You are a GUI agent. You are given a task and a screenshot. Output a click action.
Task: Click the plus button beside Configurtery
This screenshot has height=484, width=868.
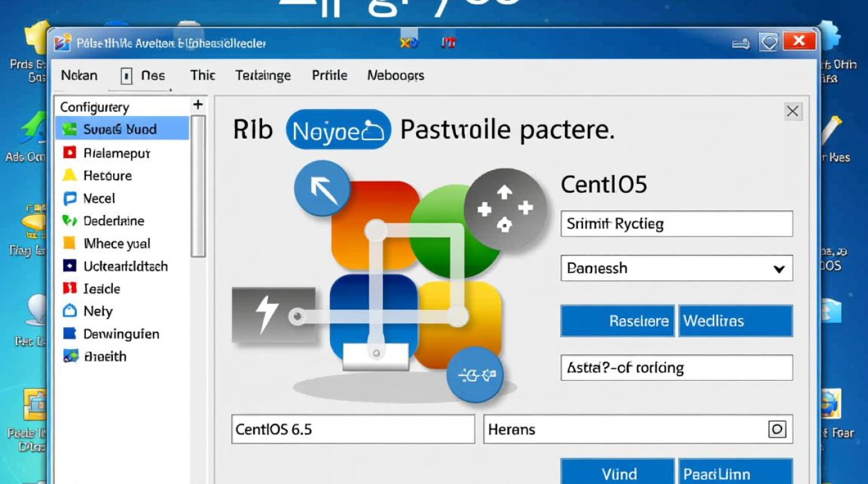point(198,105)
